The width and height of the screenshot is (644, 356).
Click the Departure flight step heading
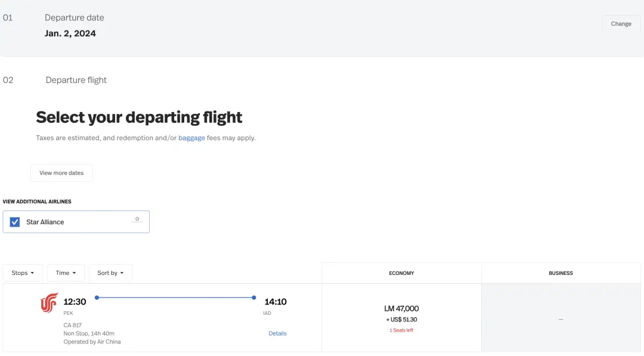pos(76,80)
